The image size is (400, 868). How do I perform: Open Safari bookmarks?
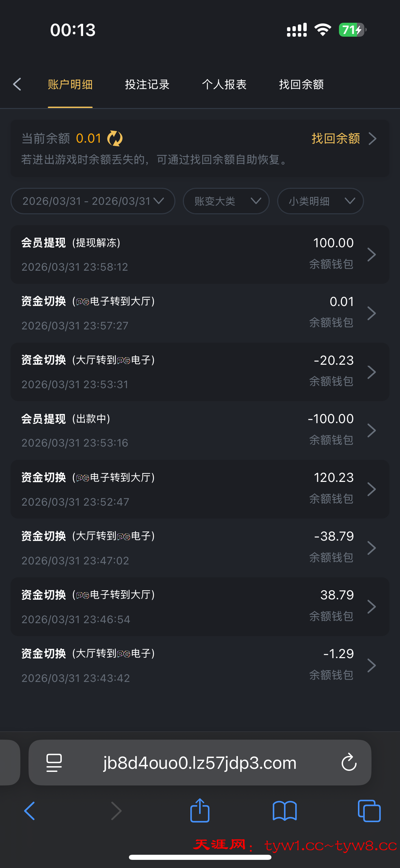pyautogui.click(x=285, y=811)
